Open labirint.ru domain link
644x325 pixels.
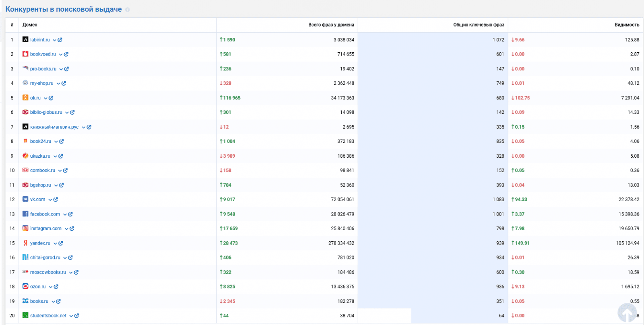point(40,40)
